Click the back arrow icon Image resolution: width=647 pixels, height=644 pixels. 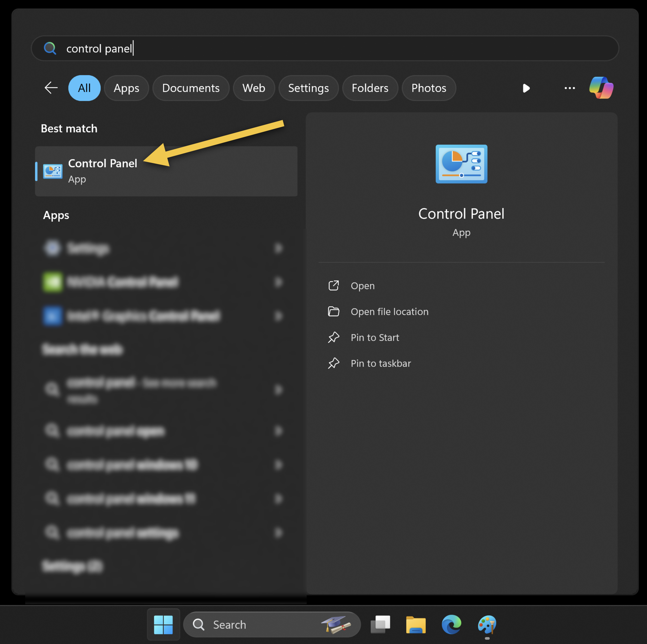[x=51, y=88]
